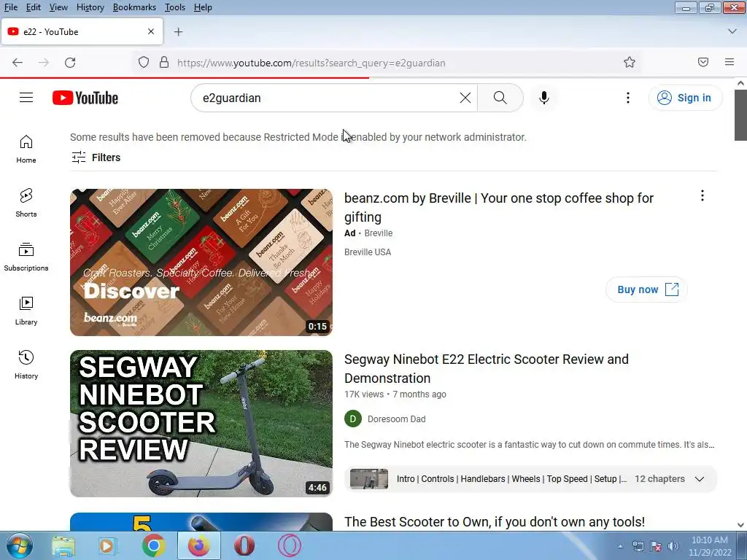This screenshot has height=560, width=747.
Task: Open the Filters options
Action: tap(96, 157)
